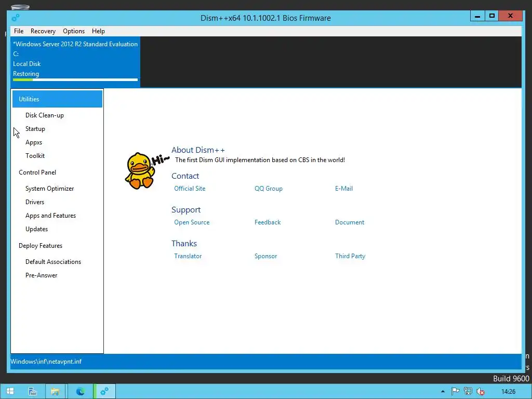Open the Pre-Answer section
The image size is (532, 399).
point(42,275)
